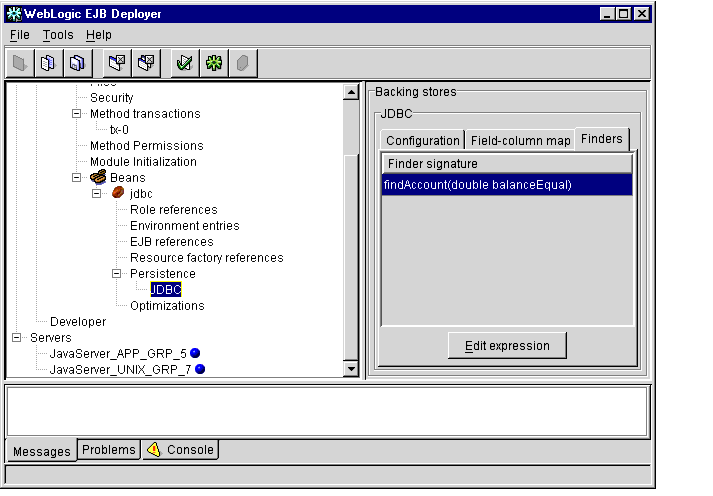The width and height of the screenshot is (713, 496).
Task: Select the tx-0 transaction item
Action: pyautogui.click(x=119, y=130)
